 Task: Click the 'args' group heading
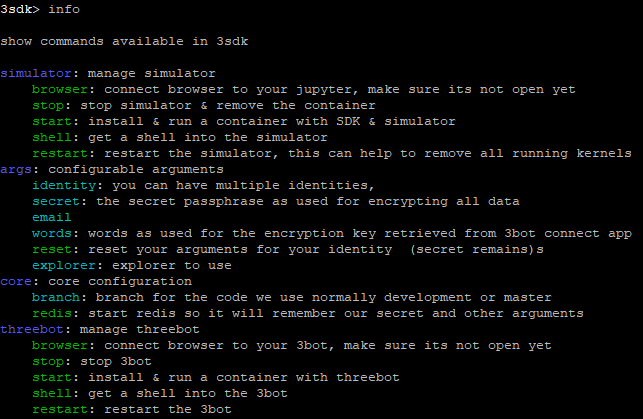[x=16, y=170]
